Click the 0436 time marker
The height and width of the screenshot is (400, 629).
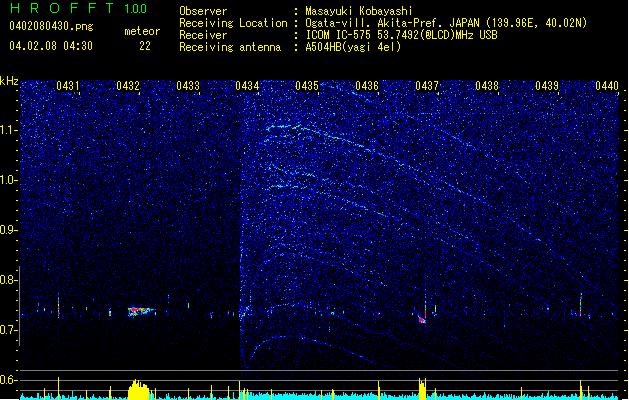[367, 86]
